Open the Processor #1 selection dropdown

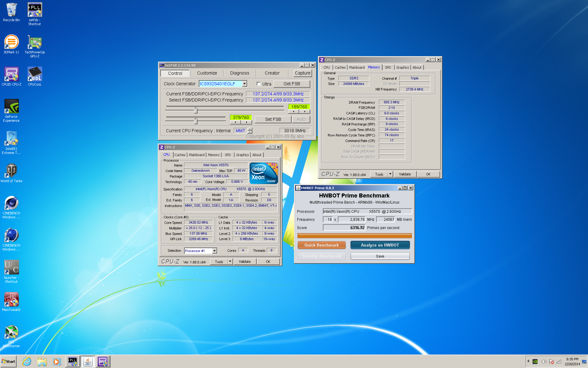214,251
